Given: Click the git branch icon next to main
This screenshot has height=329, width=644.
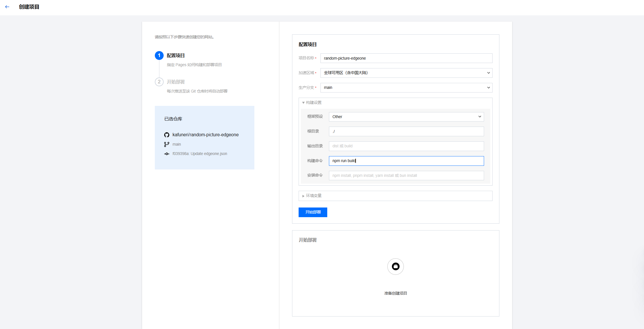Looking at the screenshot, I should (167, 144).
